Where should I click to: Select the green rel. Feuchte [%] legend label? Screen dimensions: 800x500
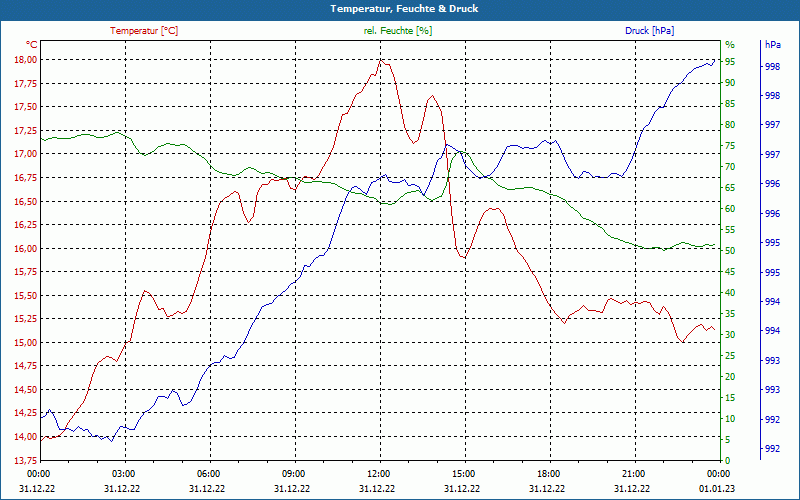[398, 31]
